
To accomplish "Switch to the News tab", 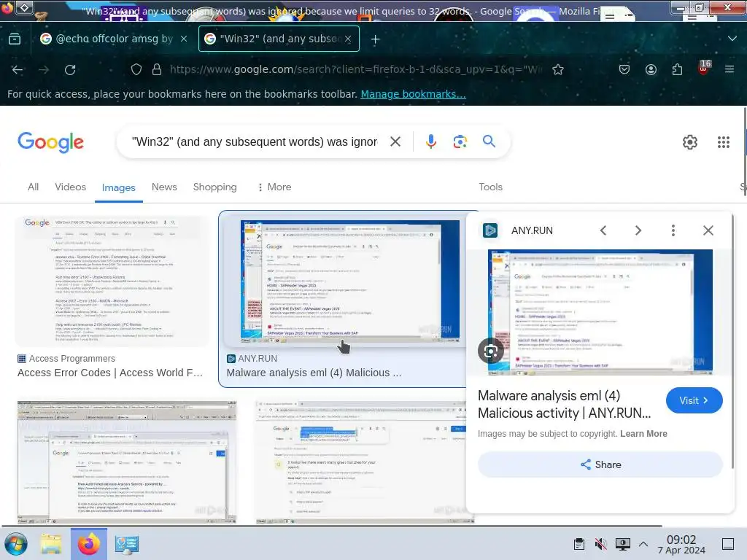I will (164, 187).
